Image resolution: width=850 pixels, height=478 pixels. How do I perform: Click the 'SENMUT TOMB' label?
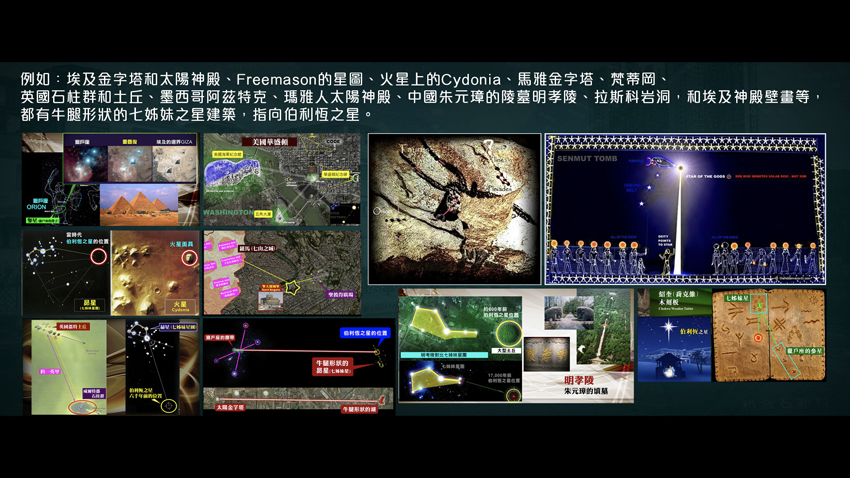587,158
